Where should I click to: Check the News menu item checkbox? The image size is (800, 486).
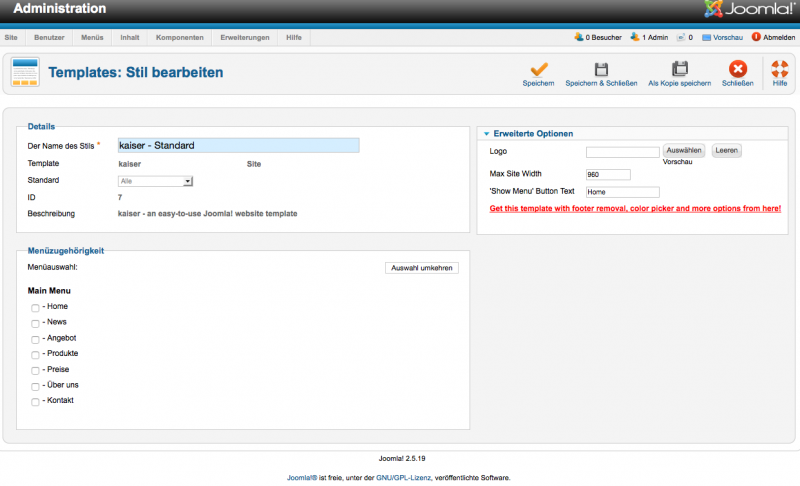click(35, 323)
